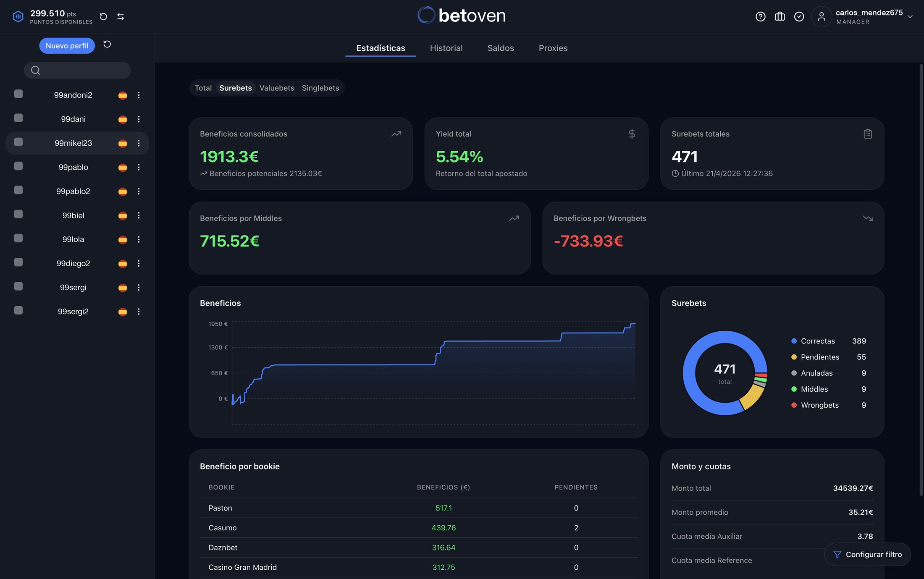Focus the profile search field
Viewport: 924px width, 579px height.
pyautogui.click(x=77, y=70)
